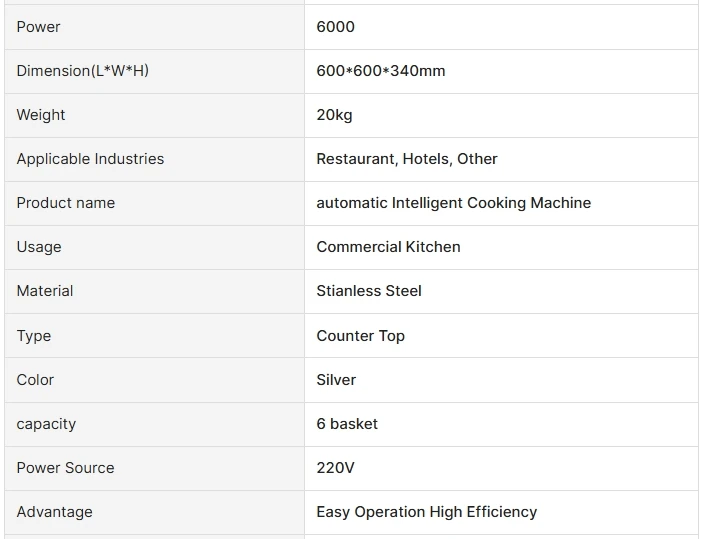
Task: Select automatic Intelligent Cooking Machine text
Action: coord(453,203)
